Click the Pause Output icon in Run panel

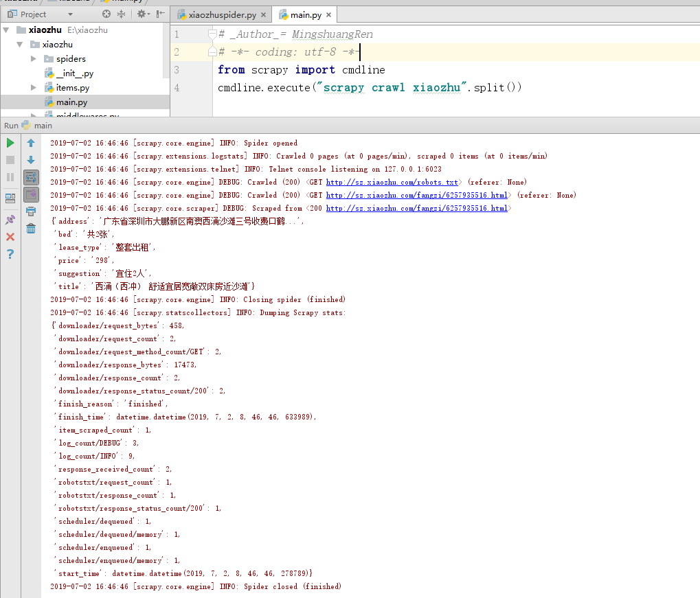(10, 177)
